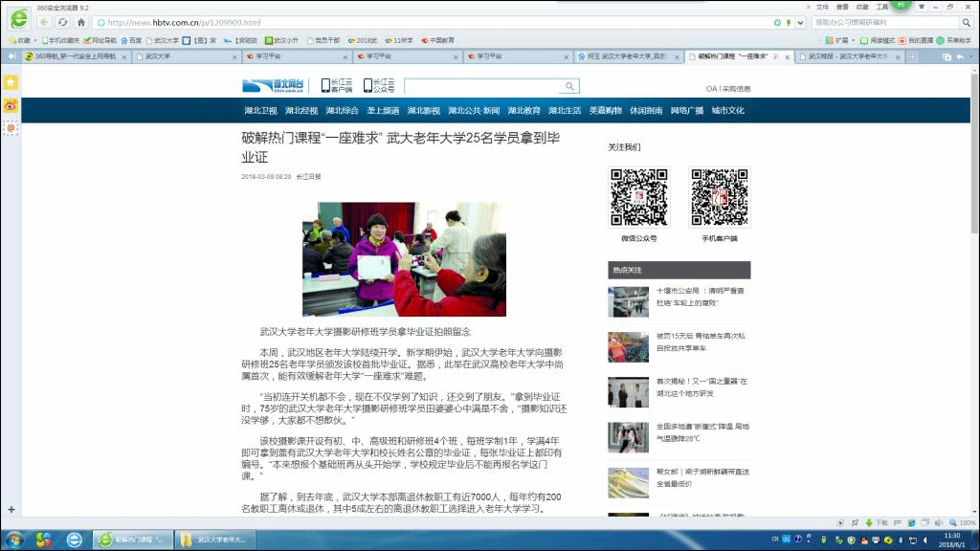This screenshot has height=551, width=980.
Task: Open the 网址导航 bookmark
Action: coord(100,40)
